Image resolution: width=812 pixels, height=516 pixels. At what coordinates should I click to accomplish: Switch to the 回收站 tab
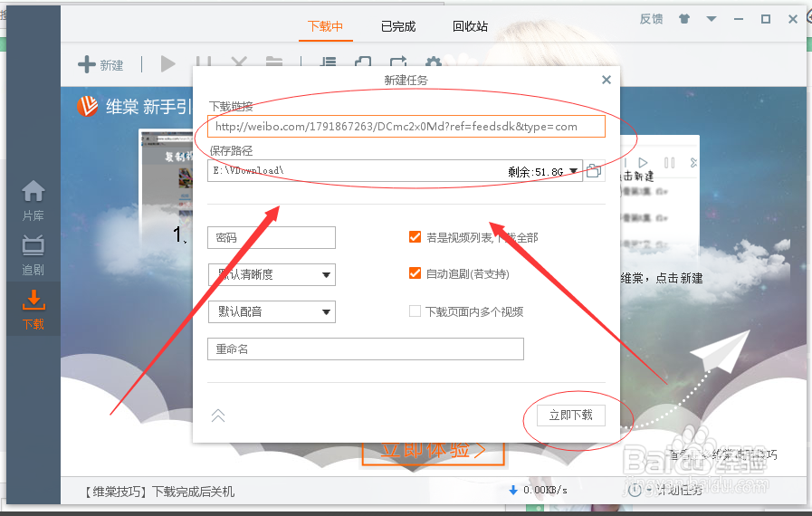tap(470, 26)
